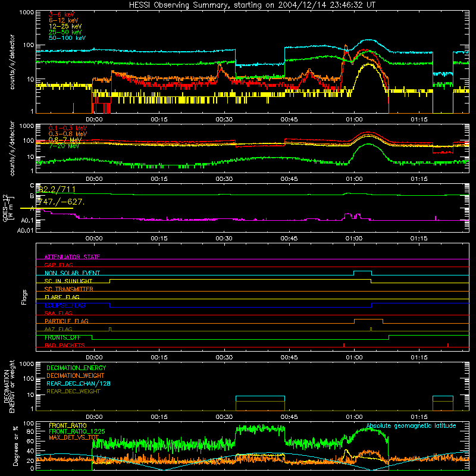Click the Absolute geomagnetic latitude label
The height and width of the screenshot is (476, 476).
click(x=411, y=425)
